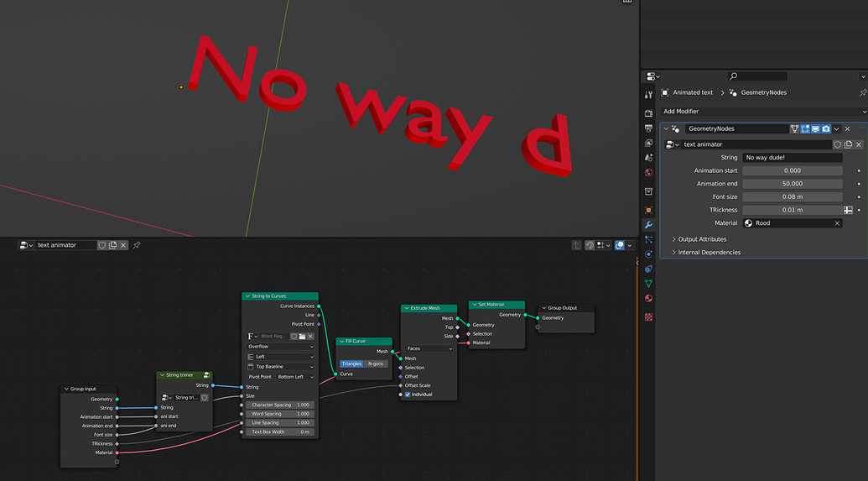This screenshot has width=868, height=481.
Task: Open the modifier extra options dropdown
Action: click(836, 128)
